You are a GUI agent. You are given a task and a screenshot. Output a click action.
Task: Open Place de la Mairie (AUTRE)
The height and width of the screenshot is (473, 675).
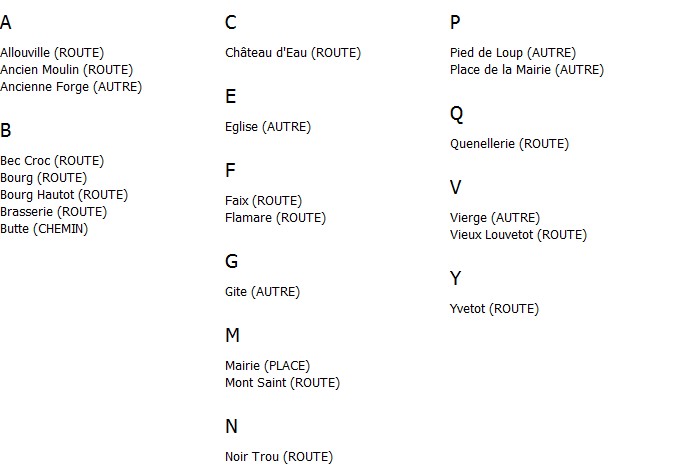(527, 70)
